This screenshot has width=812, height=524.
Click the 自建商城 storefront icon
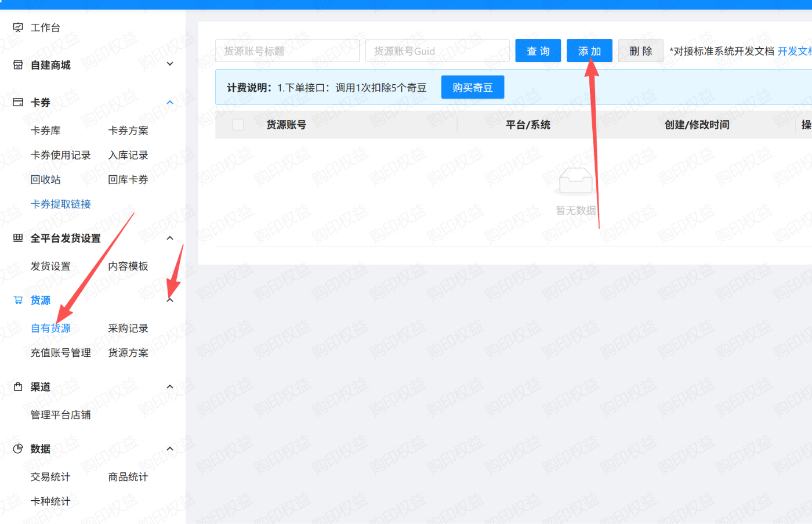pyautogui.click(x=16, y=65)
